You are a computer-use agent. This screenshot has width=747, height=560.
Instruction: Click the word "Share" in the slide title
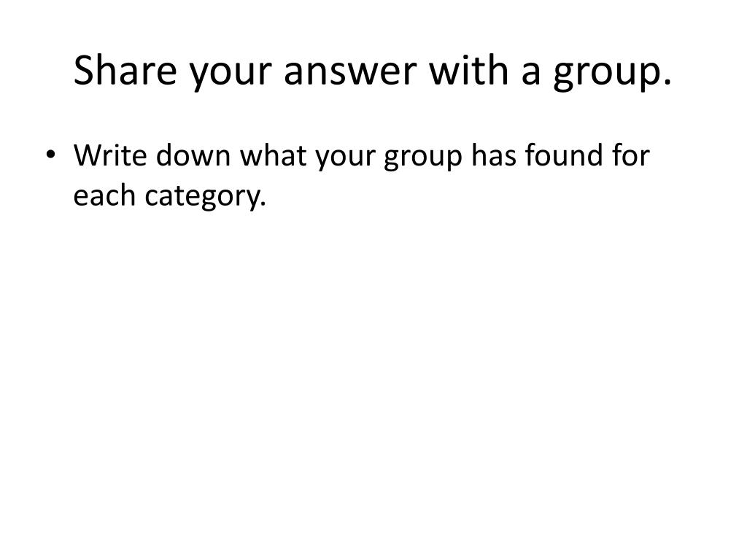pyautogui.click(x=125, y=70)
